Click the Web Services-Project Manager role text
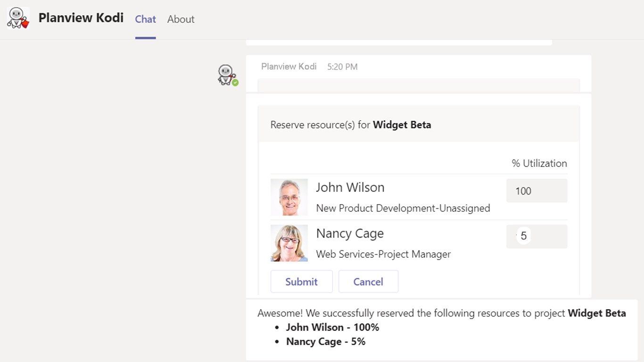 [x=383, y=255]
